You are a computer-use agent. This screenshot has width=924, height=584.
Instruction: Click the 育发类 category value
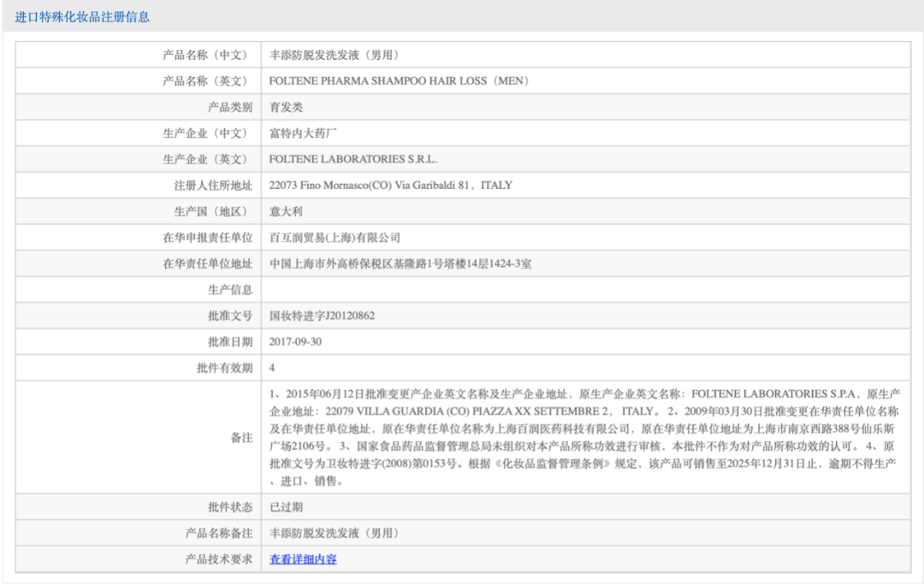[286, 107]
